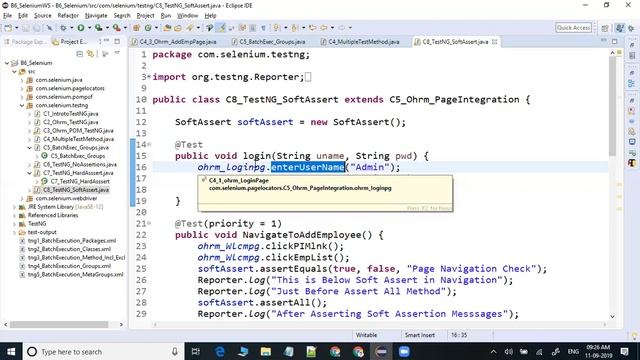
Task: Click the External Tools run icon
Action: point(116,28)
